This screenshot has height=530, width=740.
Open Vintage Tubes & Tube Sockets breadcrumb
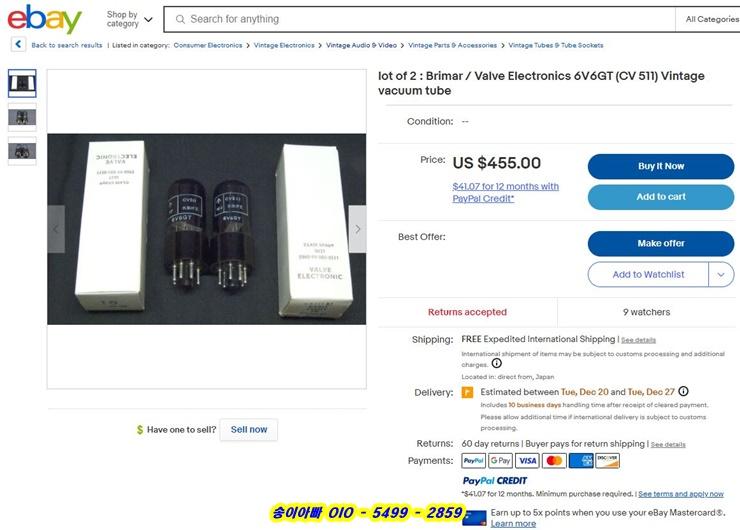[555, 45]
